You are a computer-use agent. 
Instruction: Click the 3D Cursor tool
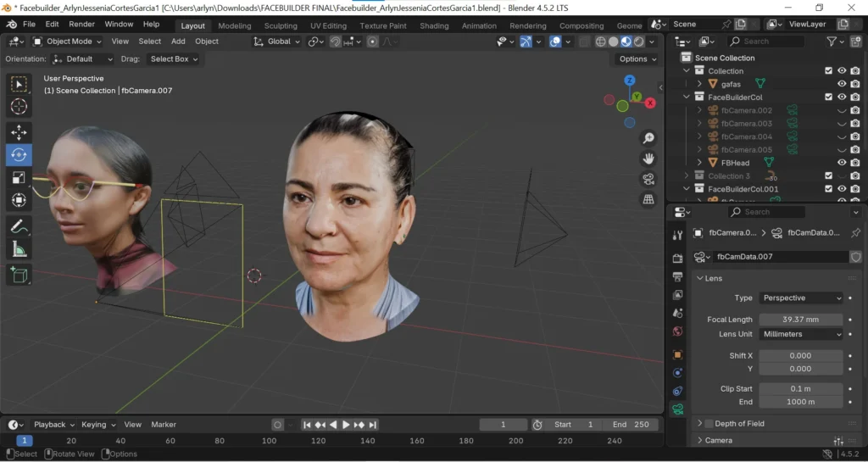tap(19, 106)
